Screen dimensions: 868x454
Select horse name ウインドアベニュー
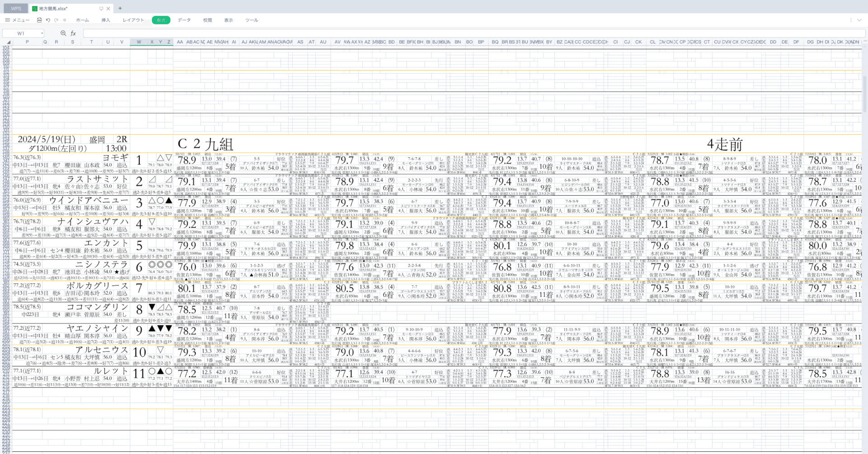[89, 200]
